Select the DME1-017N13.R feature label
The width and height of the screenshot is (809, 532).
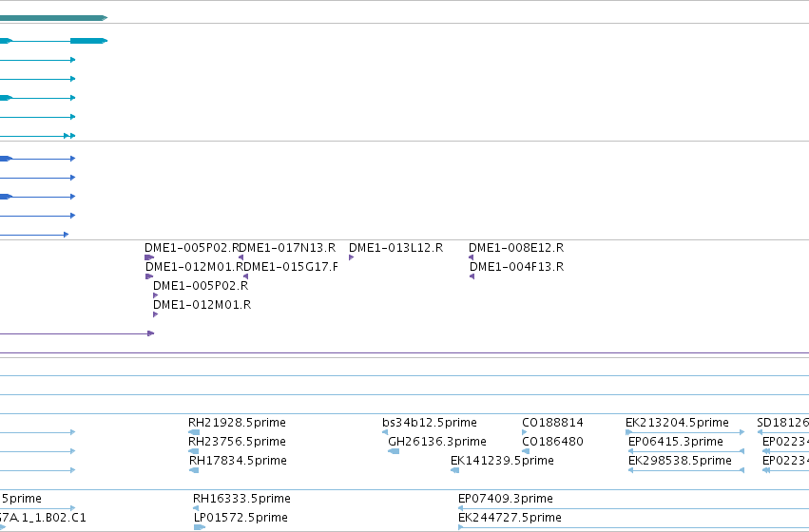287,248
